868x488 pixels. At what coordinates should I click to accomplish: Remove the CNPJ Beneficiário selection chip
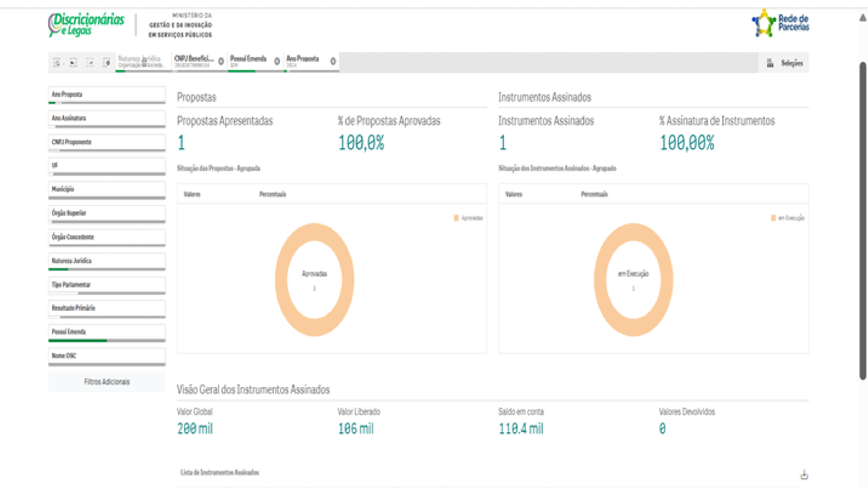coord(221,61)
